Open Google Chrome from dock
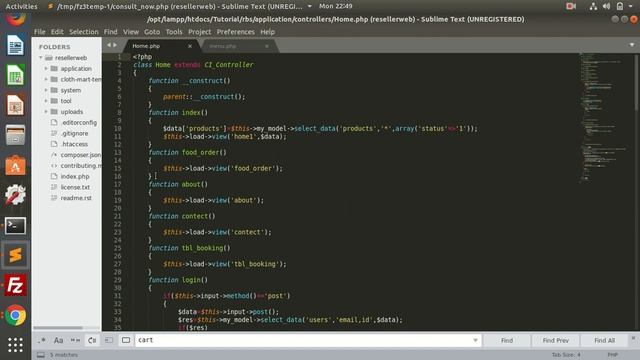This screenshot has height=360, width=640. (15, 315)
